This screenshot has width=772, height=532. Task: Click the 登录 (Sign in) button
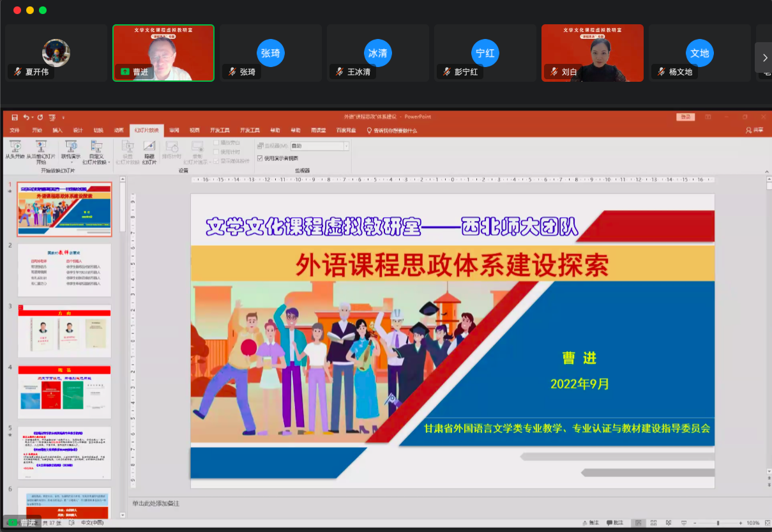click(686, 117)
